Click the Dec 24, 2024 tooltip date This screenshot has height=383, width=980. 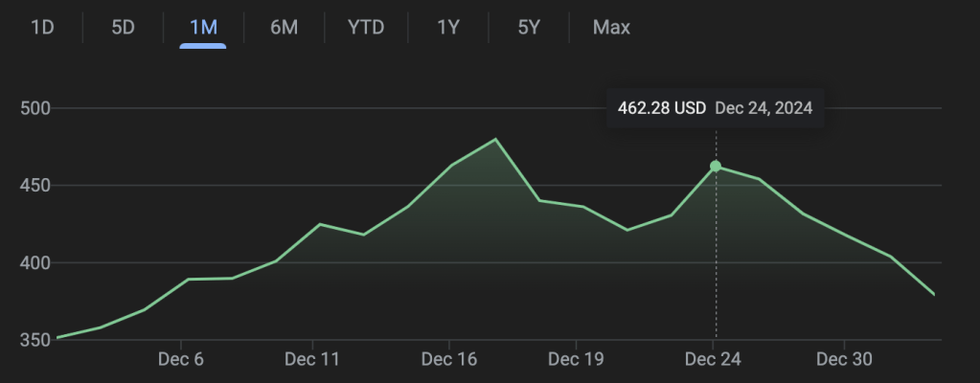pos(763,108)
